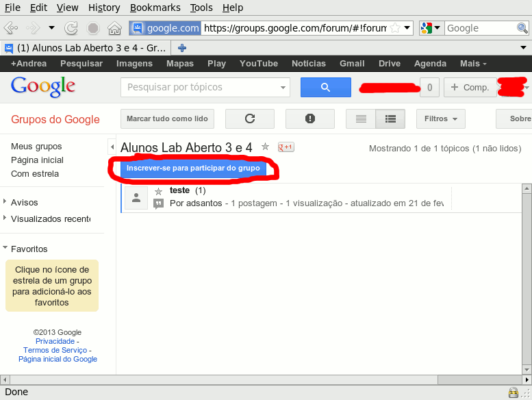The image size is (532, 400).
Task: Click the +Andrea link in Google bar
Action: (x=29, y=64)
